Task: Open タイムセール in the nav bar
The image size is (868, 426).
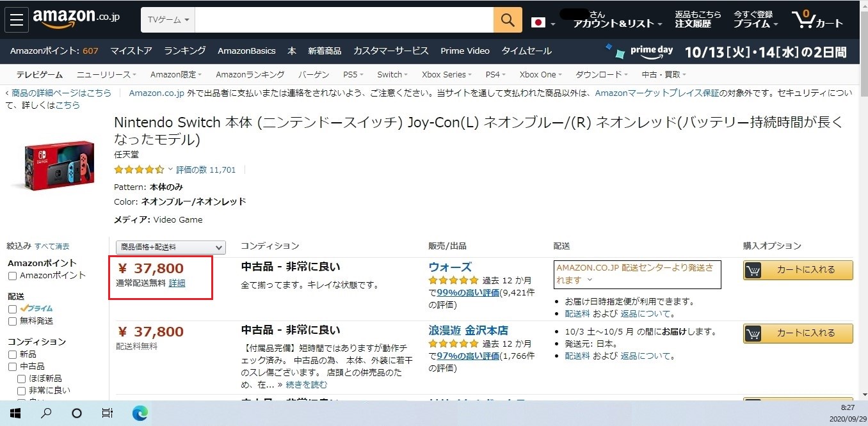Action: (x=526, y=51)
